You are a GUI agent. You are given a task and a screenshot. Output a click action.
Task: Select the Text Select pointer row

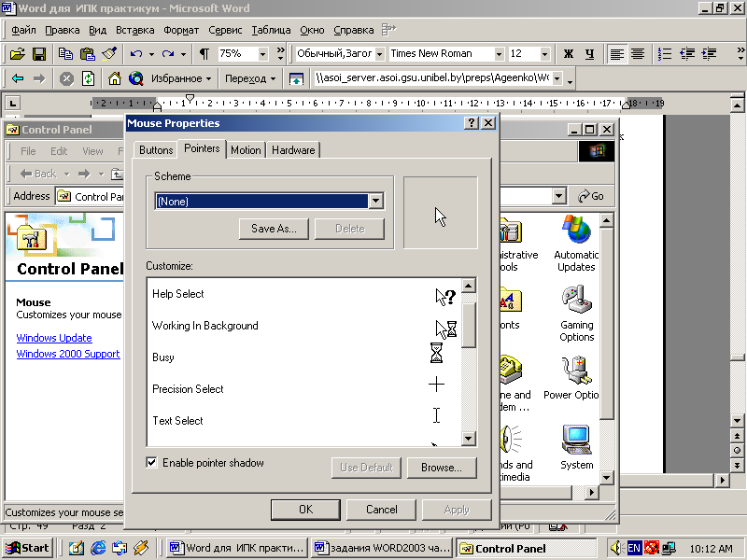point(304,421)
